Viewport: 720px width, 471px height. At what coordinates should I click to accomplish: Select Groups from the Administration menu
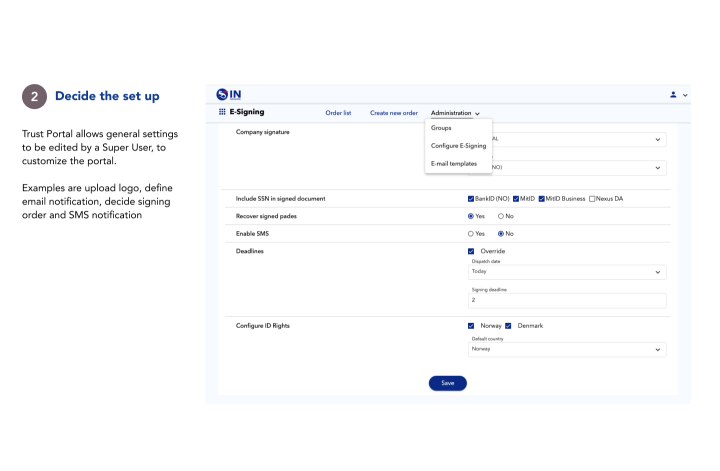(441, 128)
